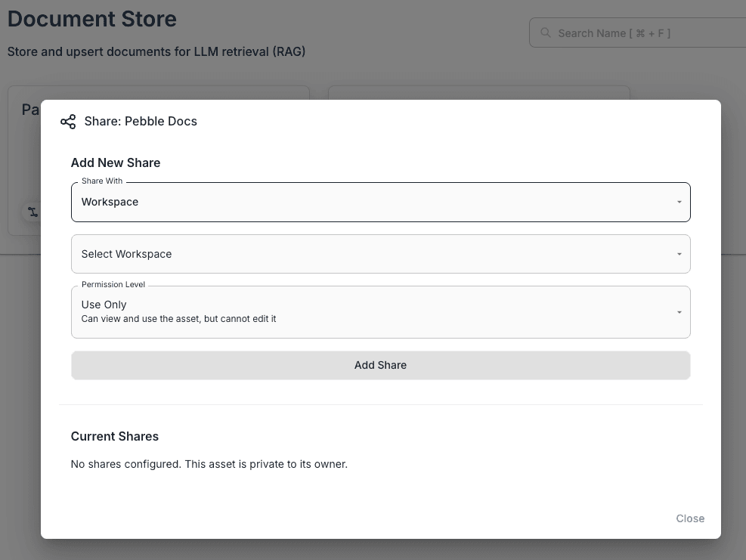Screen dimensions: 746x560
Task: Click Close to dismiss the share dialog
Action: [689, 518]
